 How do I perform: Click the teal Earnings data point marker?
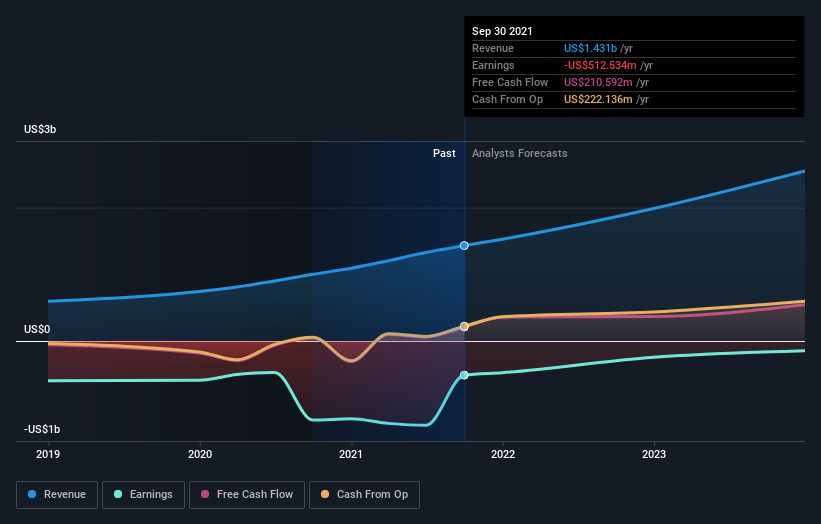tap(464, 375)
